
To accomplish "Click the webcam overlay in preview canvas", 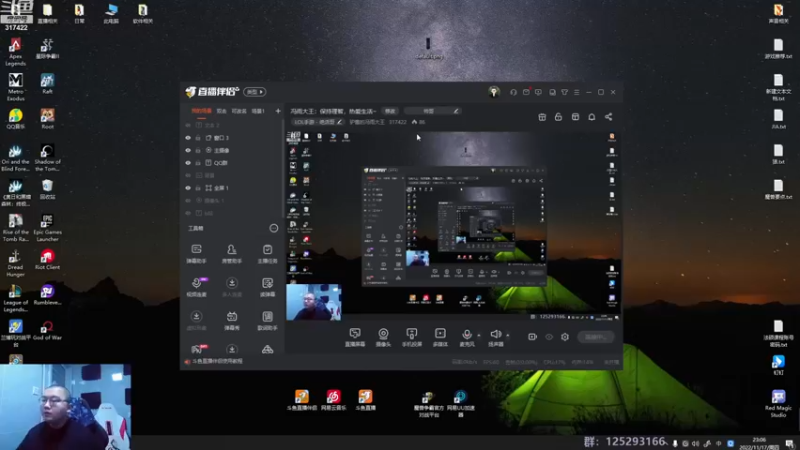I will [313, 302].
